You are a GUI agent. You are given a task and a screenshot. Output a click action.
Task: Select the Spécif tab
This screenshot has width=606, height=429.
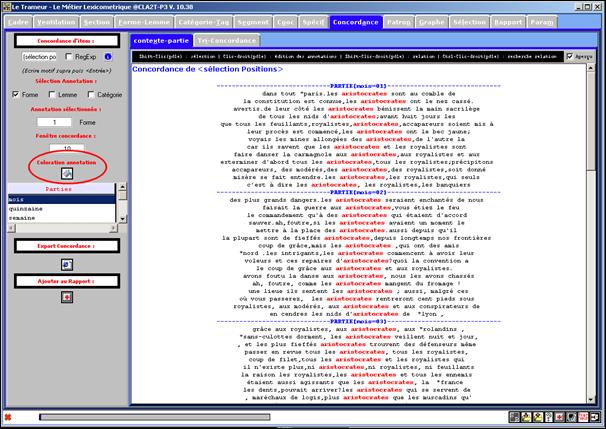coord(313,22)
